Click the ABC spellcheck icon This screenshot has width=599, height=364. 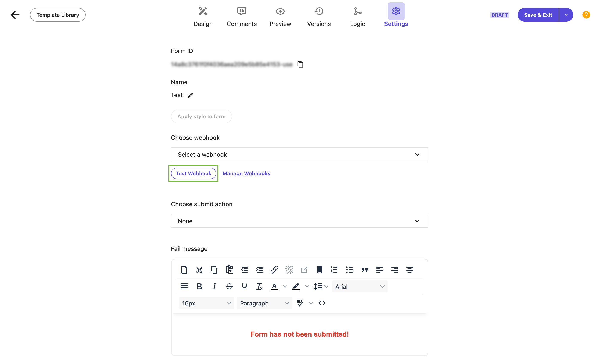click(x=300, y=303)
